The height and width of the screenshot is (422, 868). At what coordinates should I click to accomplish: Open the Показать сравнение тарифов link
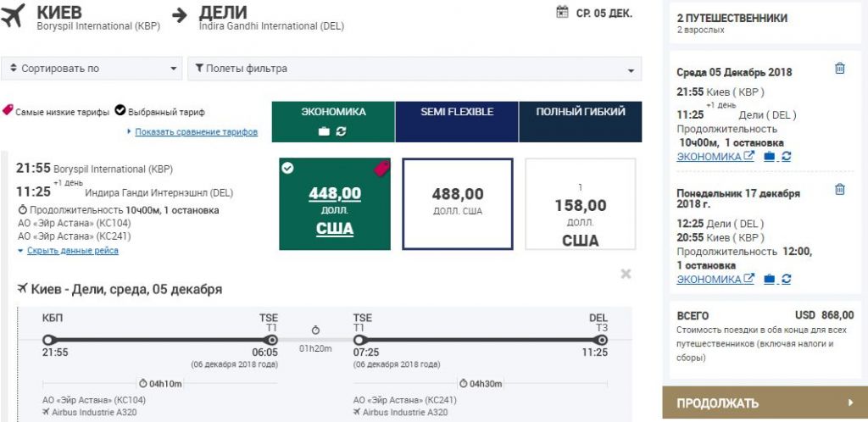tap(196, 132)
